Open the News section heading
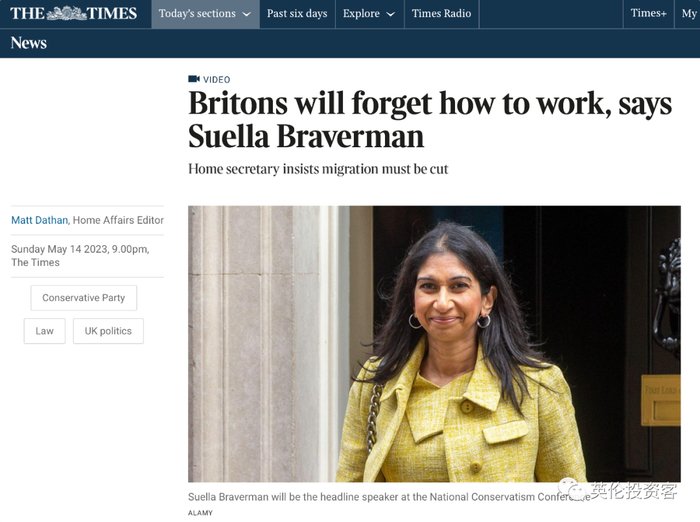The width and height of the screenshot is (700, 522). click(x=29, y=43)
